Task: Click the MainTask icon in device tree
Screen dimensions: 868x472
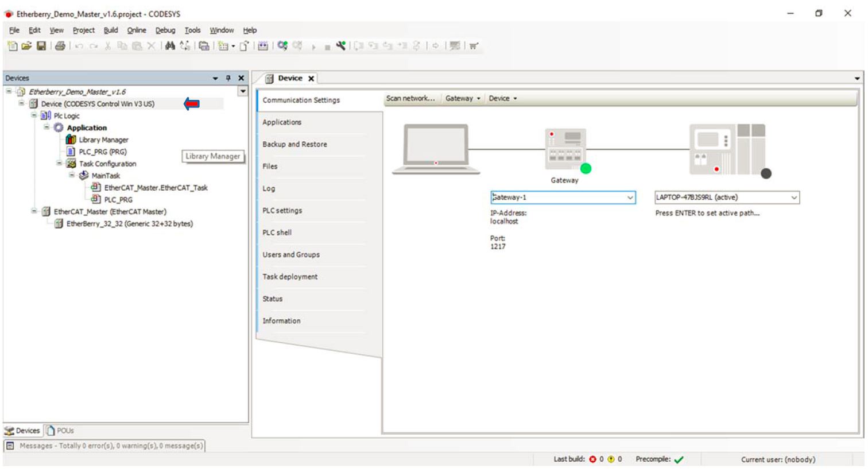Action: [84, 176]
